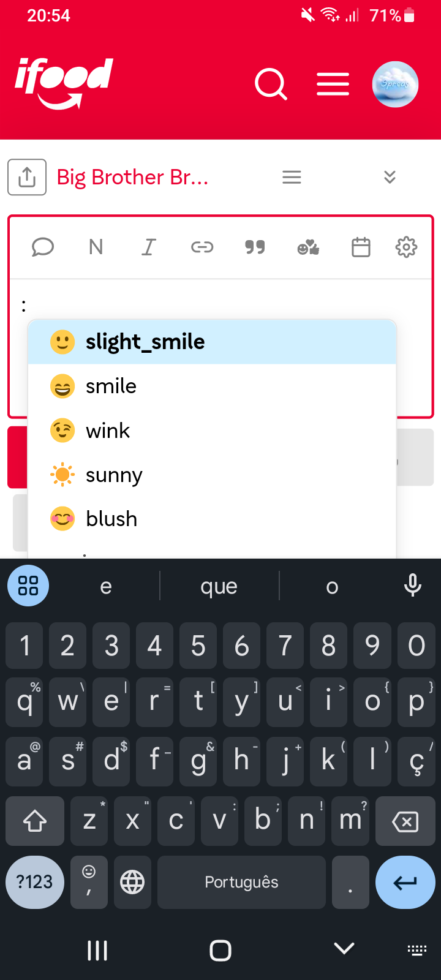Toggle bold formatting N button
The height and width of the screenshot is (980, 441).
click(96, 247)
